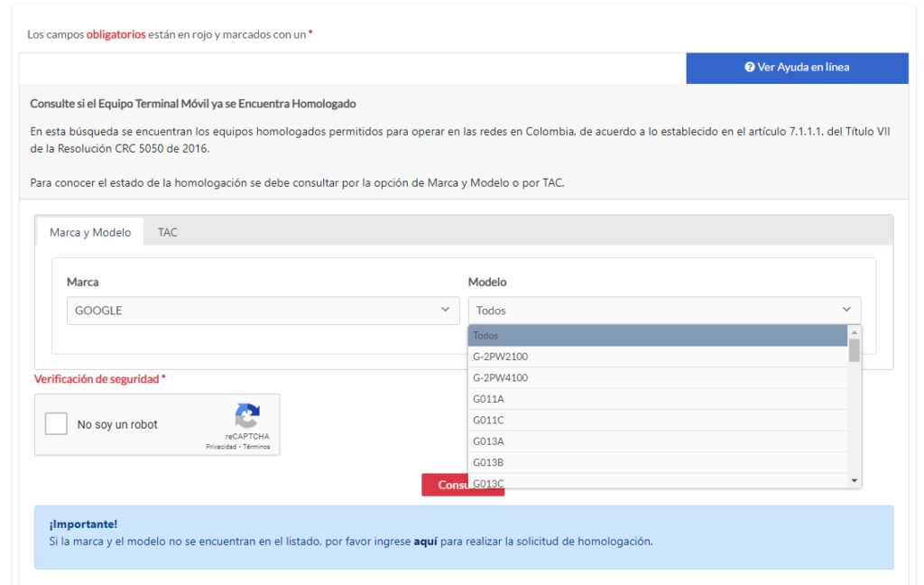Switch to the TAC tab
The height and width of the screenshot is (585, 924).
click(x=168, y=232)
